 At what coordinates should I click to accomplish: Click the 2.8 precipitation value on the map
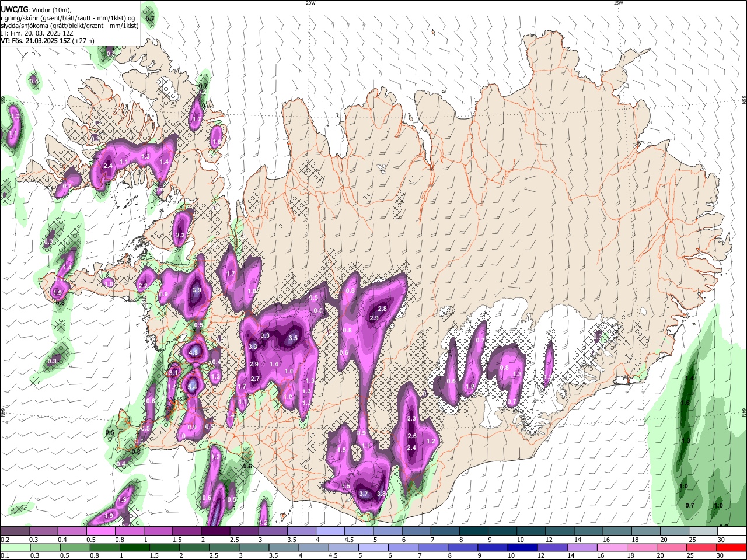[x=382, y=309]
